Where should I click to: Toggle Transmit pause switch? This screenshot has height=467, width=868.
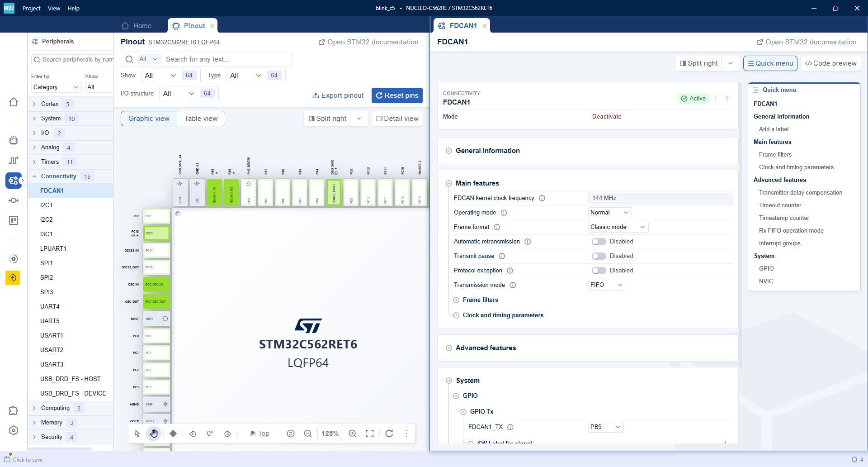pos(599,256)
